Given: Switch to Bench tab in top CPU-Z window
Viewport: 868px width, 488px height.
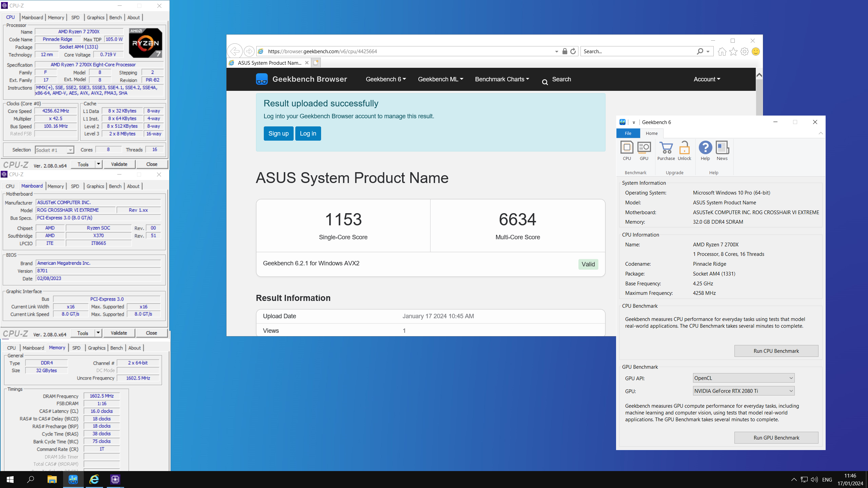Looking at the screenshot, I should pyautogui.click(x=116, y=18).
